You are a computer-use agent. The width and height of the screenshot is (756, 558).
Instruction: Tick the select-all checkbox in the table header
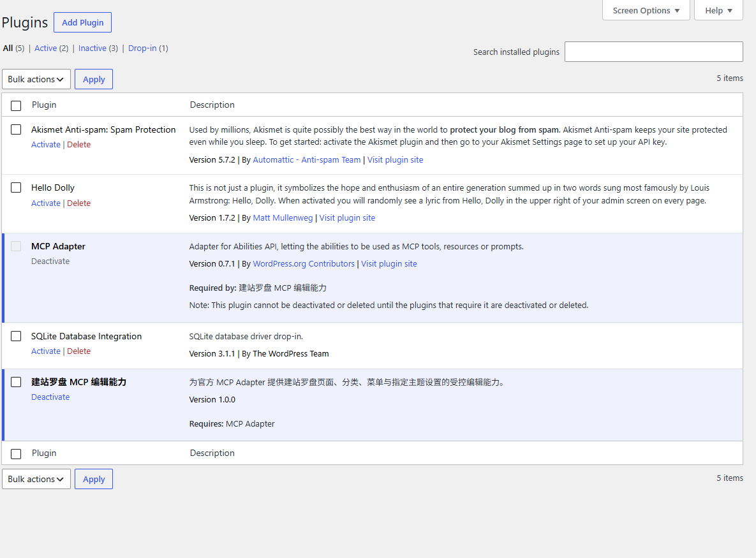point(16,105)
